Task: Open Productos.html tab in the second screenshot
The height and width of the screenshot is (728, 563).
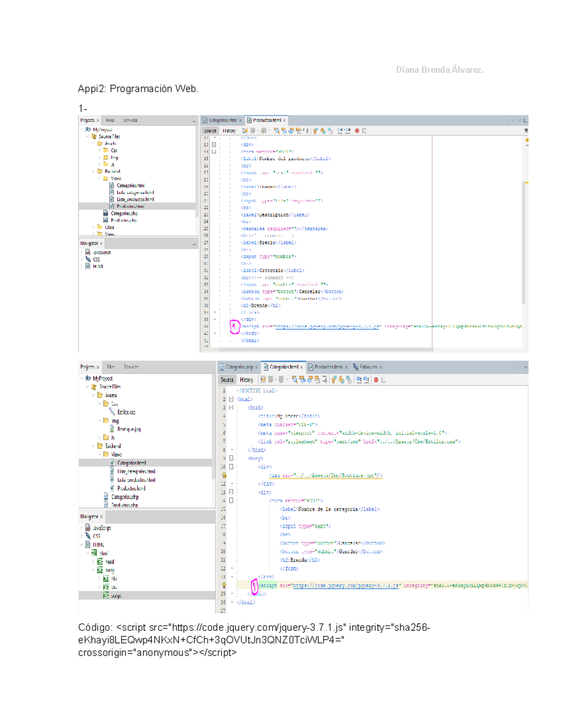Action: click(328, 367)
